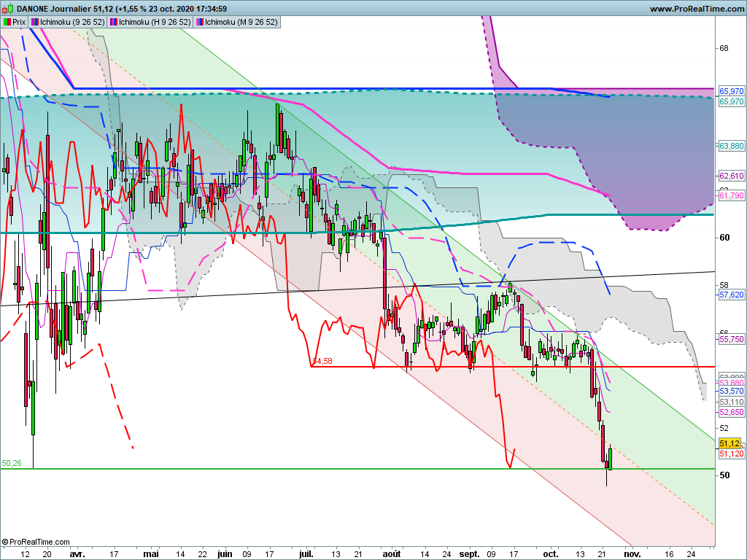Click the 20 date label on time axis
747x560 pixels.
[x=47, y=554]
